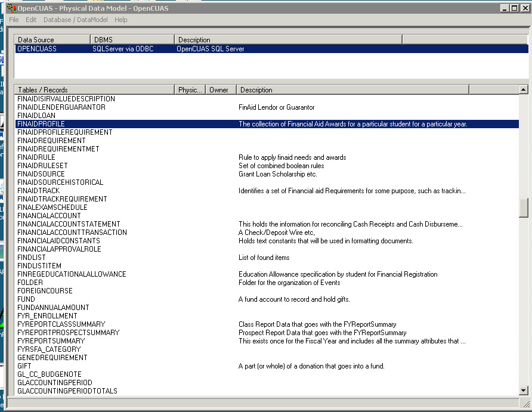Click the vertical scrollbar thumb of tables list
Image resolution: width=532 pixels, height=412 pixels.
click(x=524, y=207)
